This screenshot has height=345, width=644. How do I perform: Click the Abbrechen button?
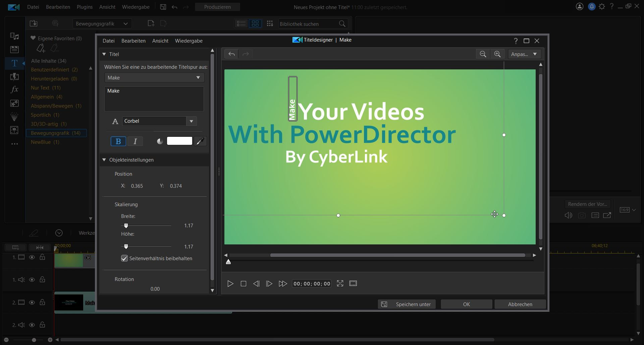(520, 304)
